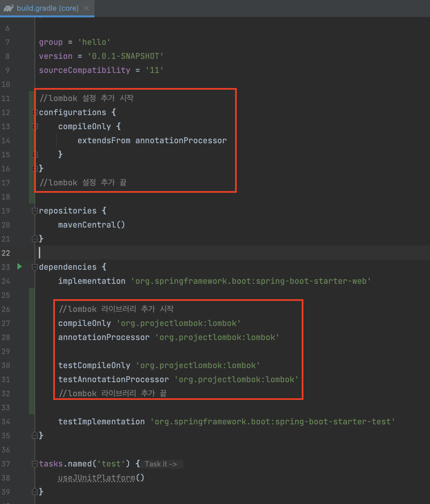Run dependencies block using green gutter arrow
The image size is (430, 504).
(x=19, y=267)
